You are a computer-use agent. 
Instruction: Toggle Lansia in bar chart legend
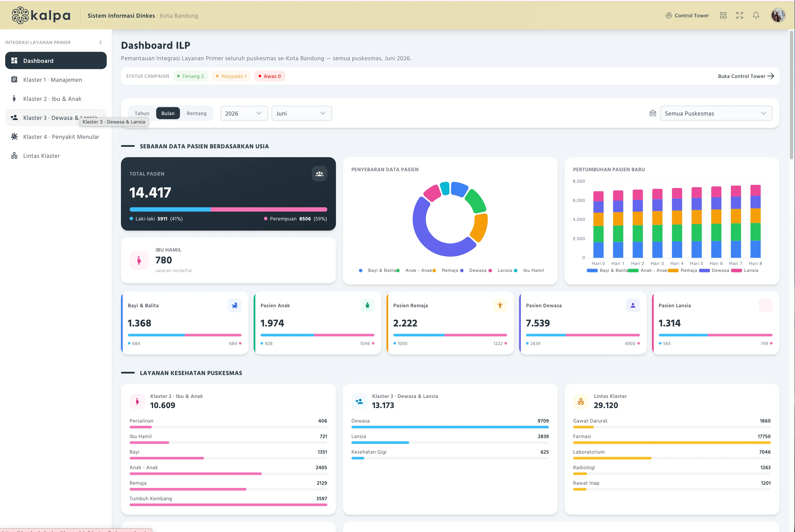click(745, 270)
